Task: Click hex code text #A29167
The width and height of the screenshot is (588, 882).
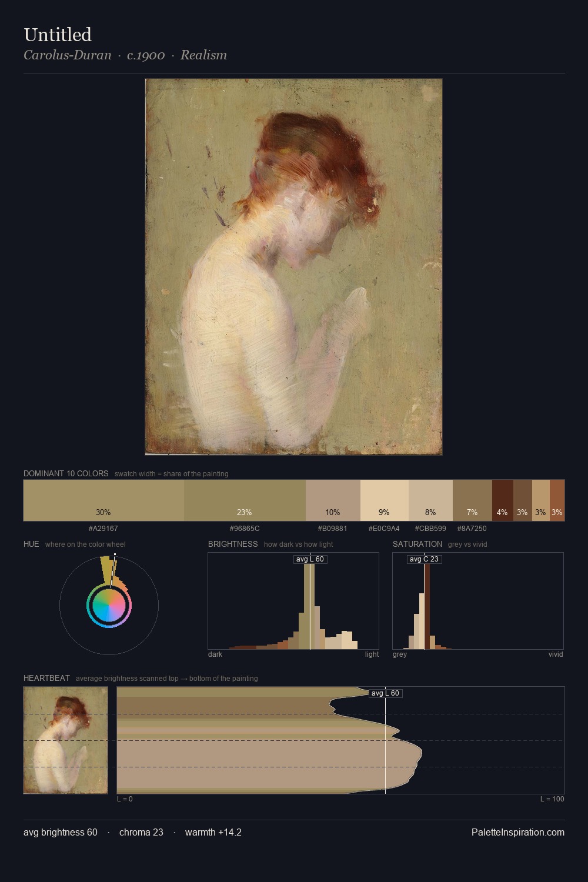Action: [x=103, y=528]
